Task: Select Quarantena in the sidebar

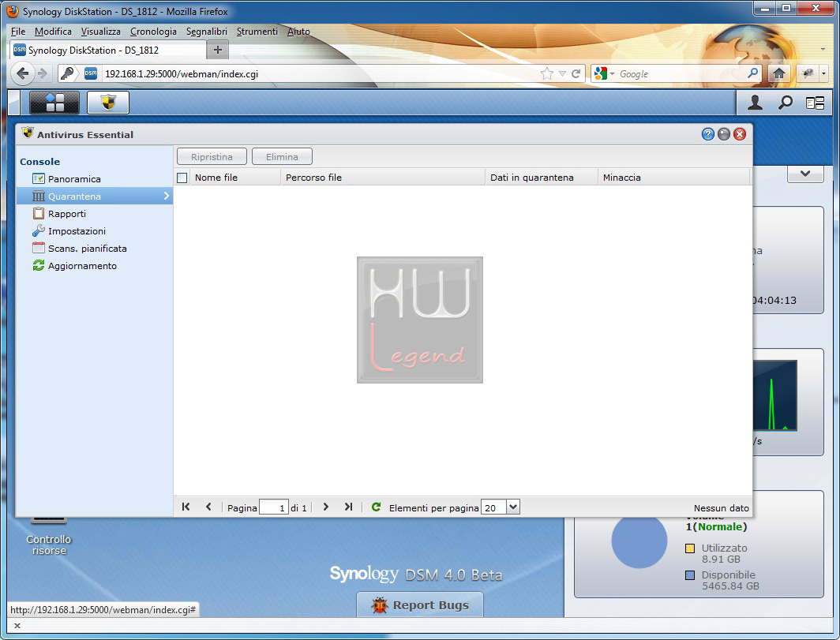Action: [95, 196]
